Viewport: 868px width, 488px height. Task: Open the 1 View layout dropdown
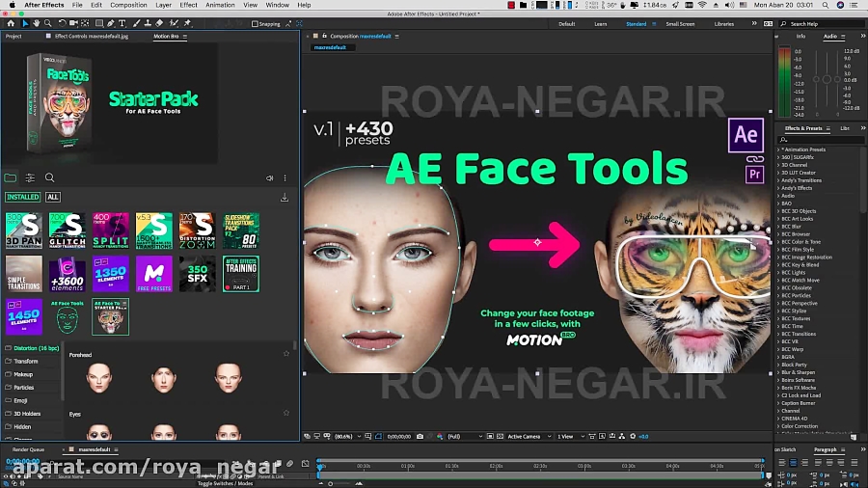(x=571, y=437)
